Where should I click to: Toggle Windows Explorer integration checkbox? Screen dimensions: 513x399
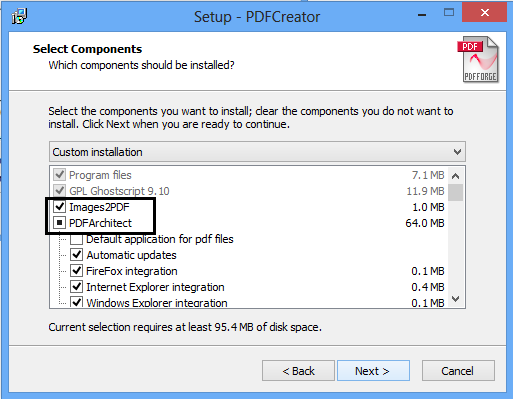coord(77,302)
